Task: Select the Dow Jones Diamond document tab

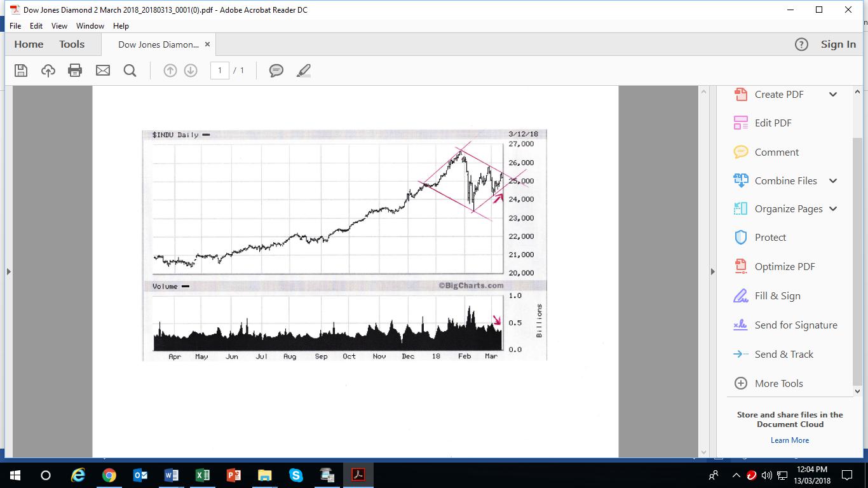Action: coord(158,44)
